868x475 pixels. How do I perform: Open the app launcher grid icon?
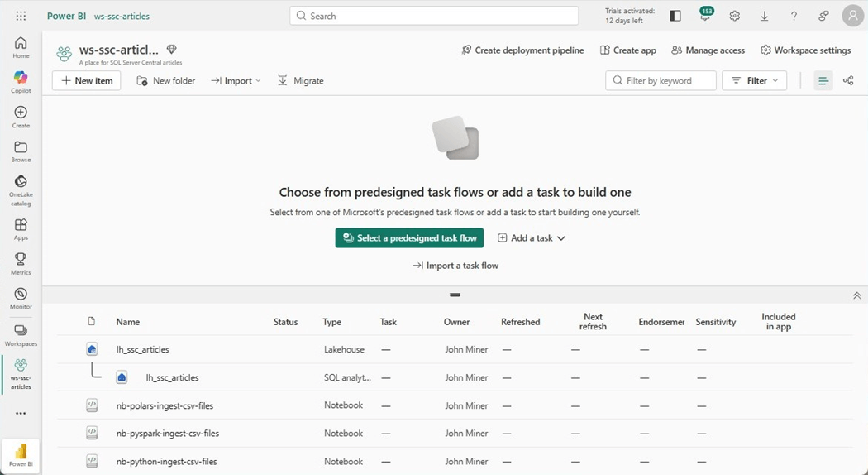[x=21, y=16]
